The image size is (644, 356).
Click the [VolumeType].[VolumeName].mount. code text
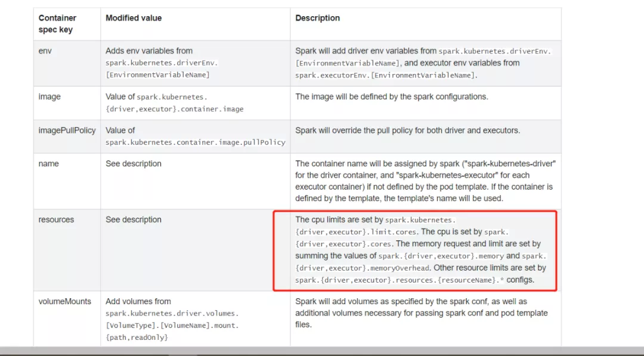pos(172,326)
